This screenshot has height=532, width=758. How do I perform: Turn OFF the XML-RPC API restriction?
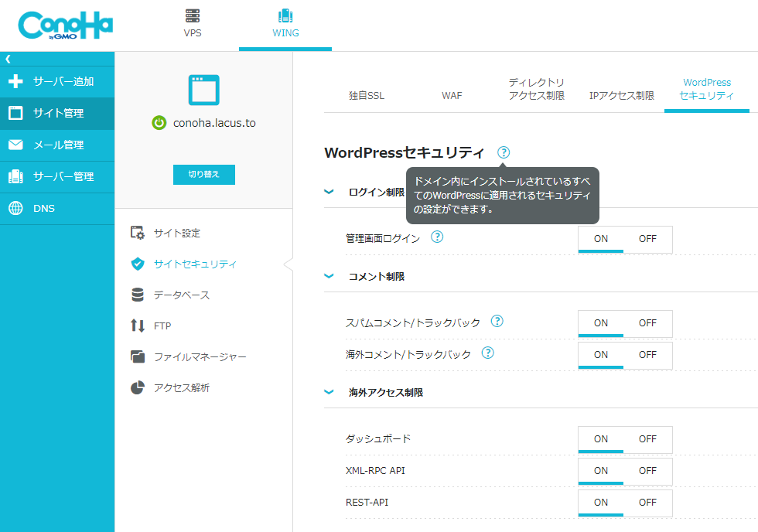pyautogui.click(x=647, y=471)
